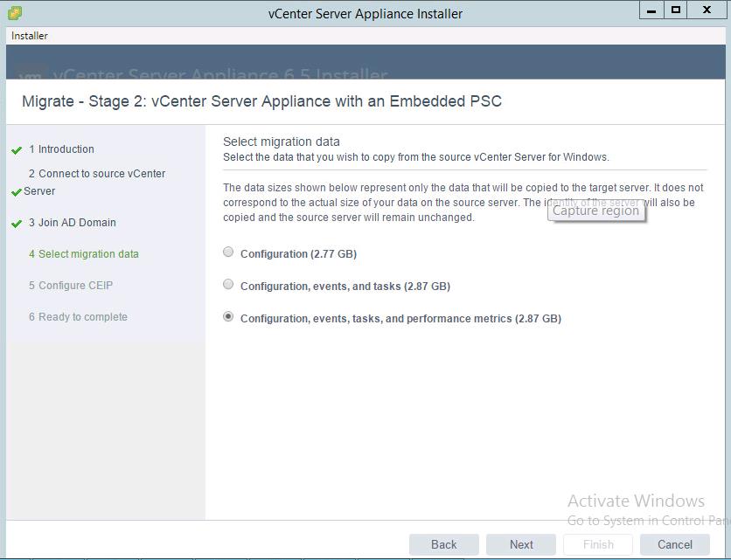
Task: Click the 'Configuration, events, and tasks (2.87 GB)' label
Action: pos(345,286)
